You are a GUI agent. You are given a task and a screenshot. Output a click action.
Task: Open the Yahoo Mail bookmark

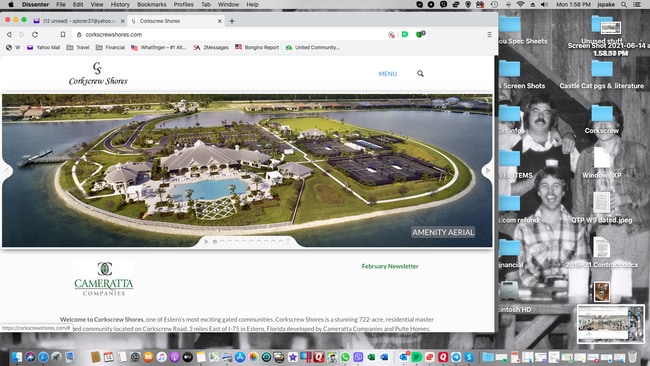44,47
